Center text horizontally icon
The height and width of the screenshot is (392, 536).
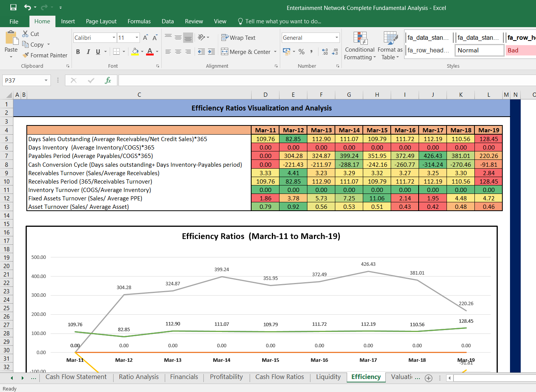178,52
